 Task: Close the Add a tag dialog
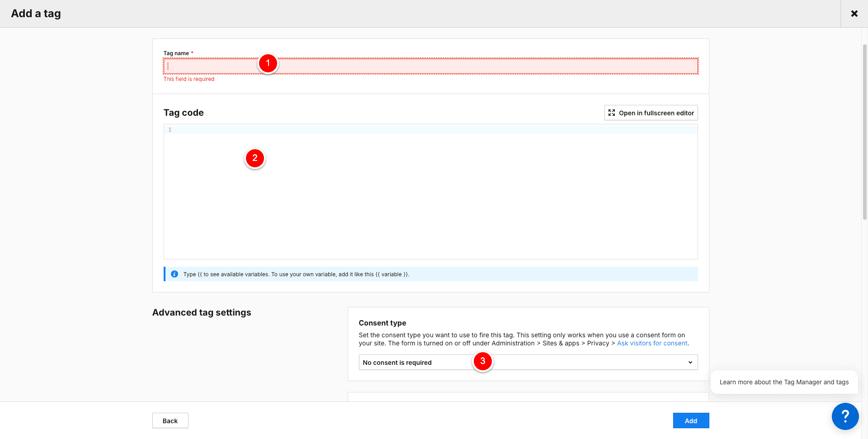(x=854, y=14)
